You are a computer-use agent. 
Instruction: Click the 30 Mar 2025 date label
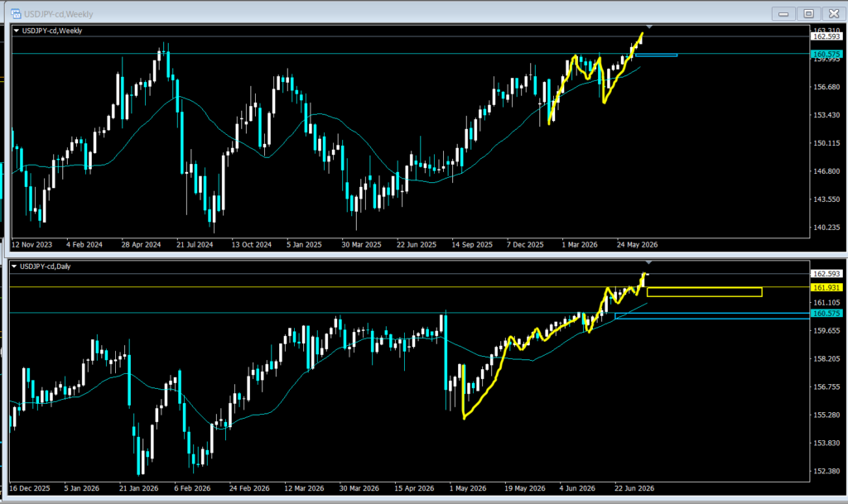pyautogui.click(x=361, y=245)
